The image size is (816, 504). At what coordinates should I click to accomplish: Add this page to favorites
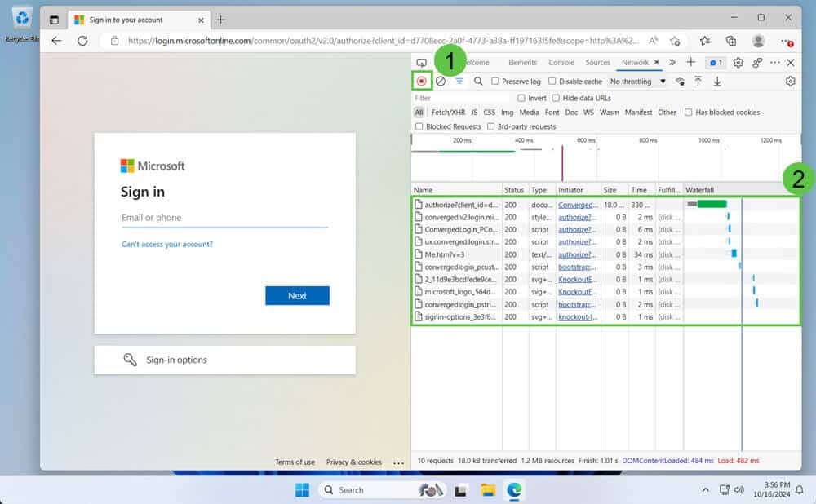(x=676, y=41)
